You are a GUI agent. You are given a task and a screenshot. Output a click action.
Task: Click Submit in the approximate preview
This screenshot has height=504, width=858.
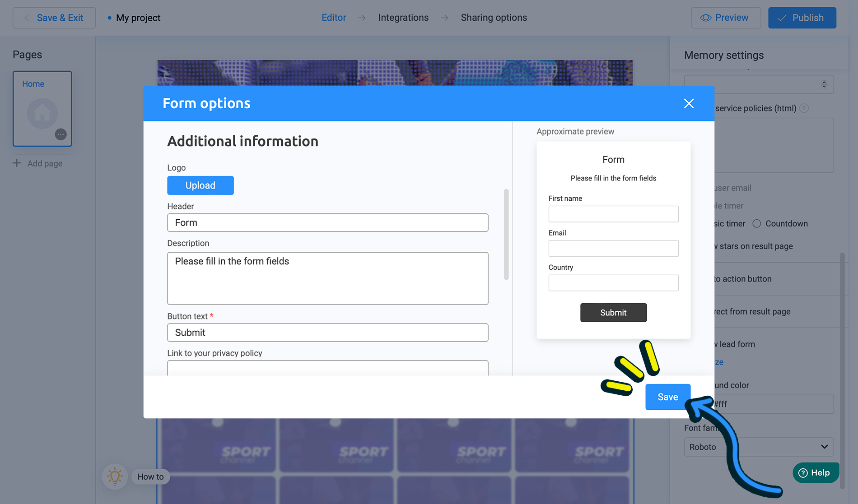click(x=613, y=313)
